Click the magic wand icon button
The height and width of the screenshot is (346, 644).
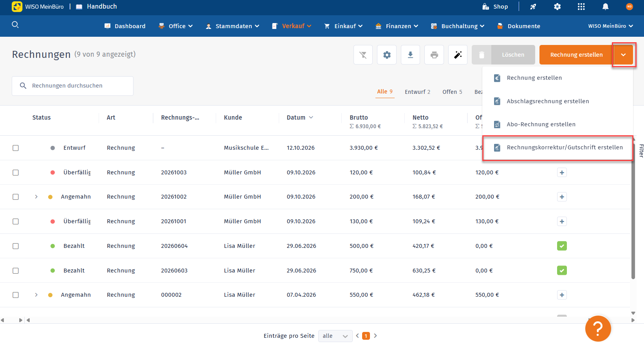[x=458, y=55]
